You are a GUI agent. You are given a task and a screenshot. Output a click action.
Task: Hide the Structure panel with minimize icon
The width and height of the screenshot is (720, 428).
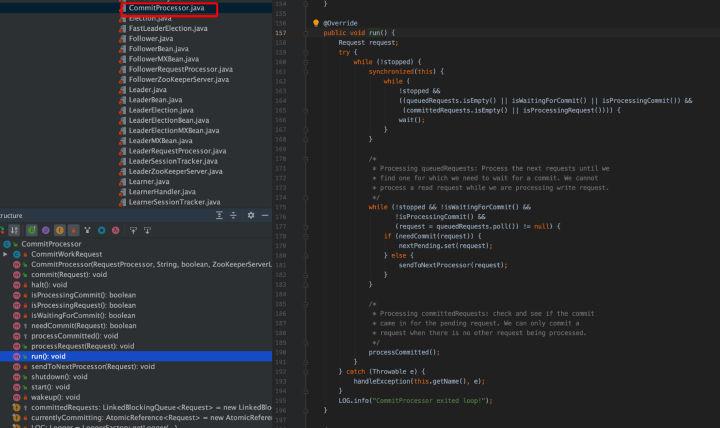point(265,215)
